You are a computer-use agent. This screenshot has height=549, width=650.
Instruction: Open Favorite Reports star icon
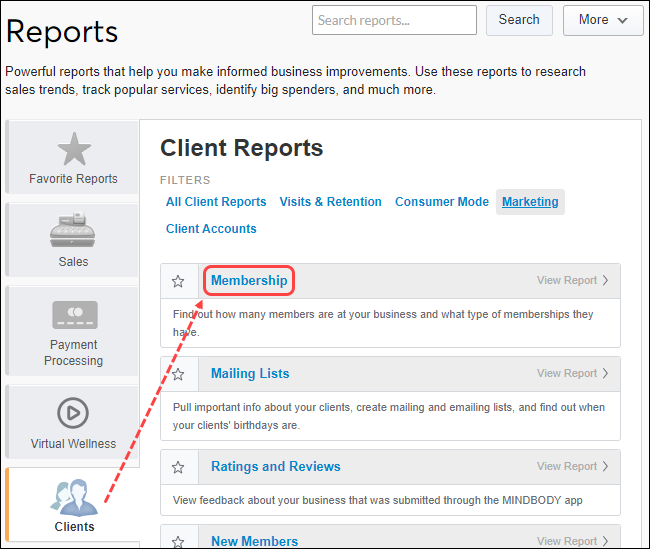73,149
